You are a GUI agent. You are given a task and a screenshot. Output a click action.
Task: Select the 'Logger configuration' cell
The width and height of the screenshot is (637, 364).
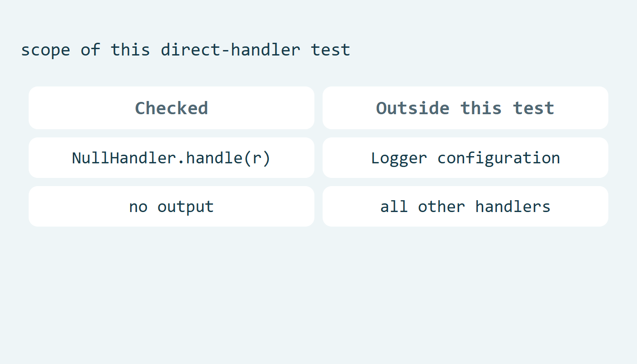(x=465, y=157)
